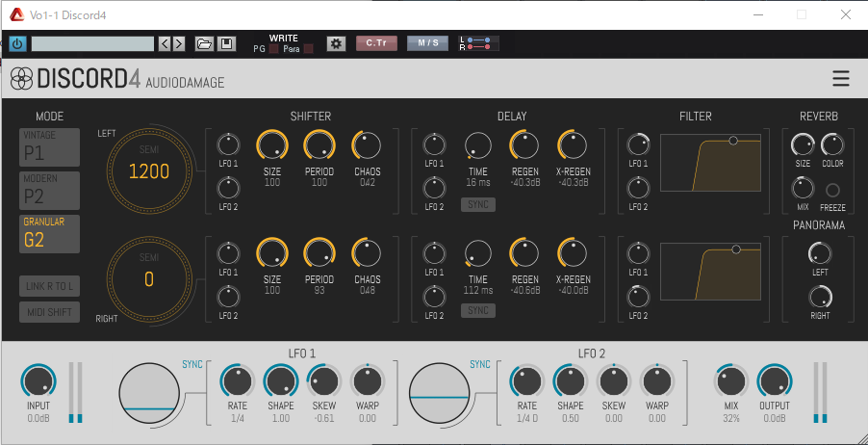Click left shifter PERIOD knob
Image resolution: width=868 pixels, height=445 pixels.
tap(319, 145)
